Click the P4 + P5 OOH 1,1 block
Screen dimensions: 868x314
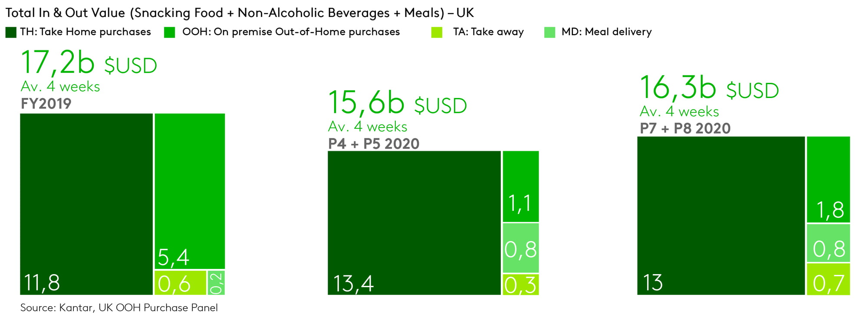tap(521, 186)
